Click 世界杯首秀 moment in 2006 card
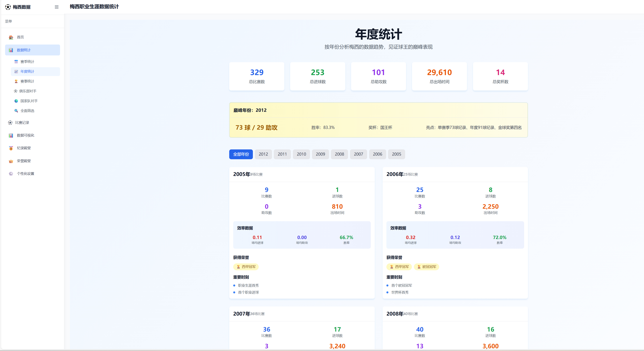This screenshot has height=351, width=644. 400,292
